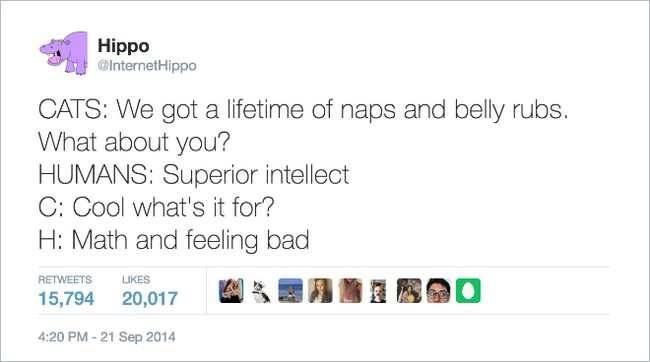Open the purple hippo profile picture
The height and width of the screenshot is (362, 650).
point(64,53)
